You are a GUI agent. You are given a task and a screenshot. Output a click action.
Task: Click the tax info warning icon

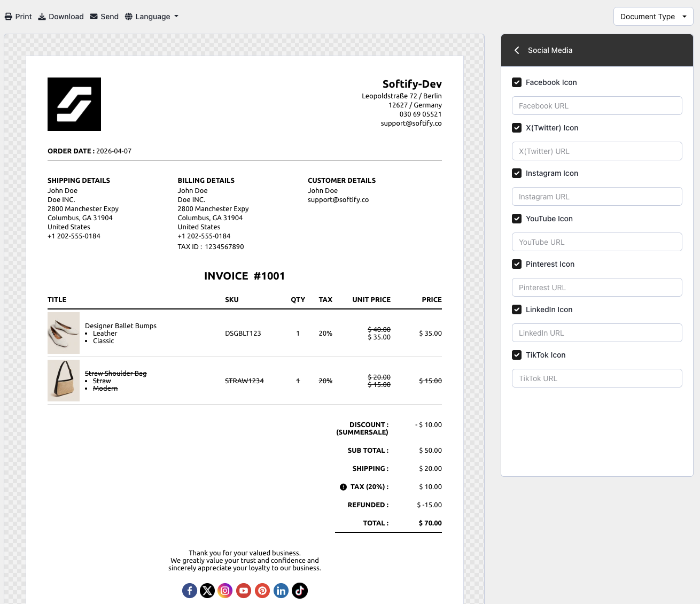click(x=343, y=487)
